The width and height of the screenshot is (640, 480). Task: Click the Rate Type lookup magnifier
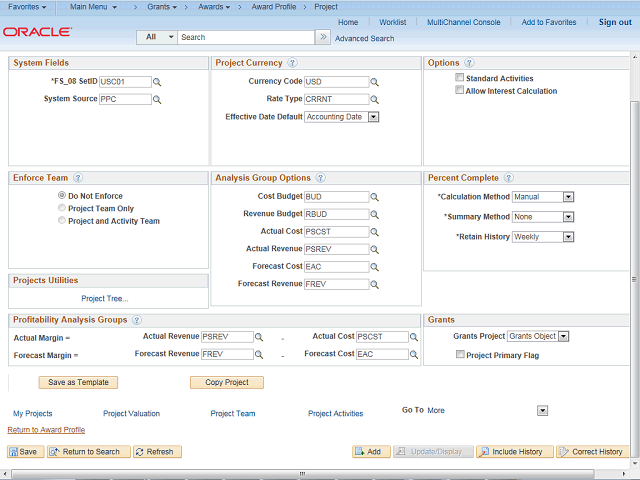pos(375,100)
